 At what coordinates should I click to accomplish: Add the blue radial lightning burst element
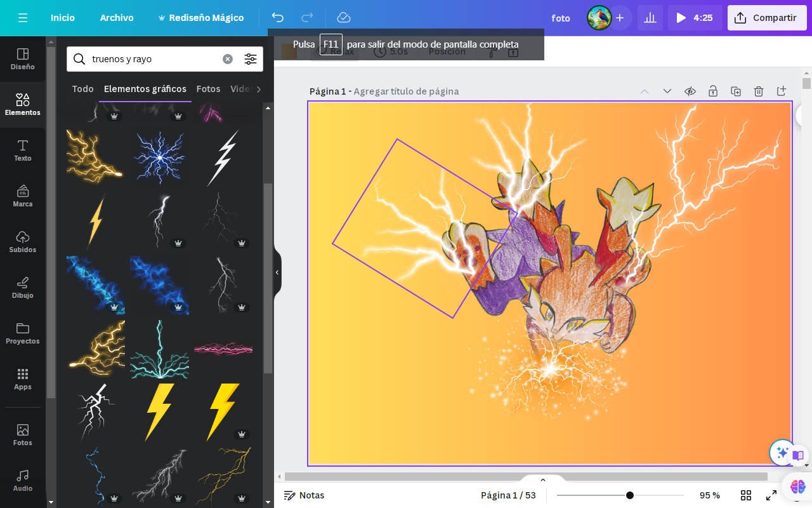pos(159,158)
